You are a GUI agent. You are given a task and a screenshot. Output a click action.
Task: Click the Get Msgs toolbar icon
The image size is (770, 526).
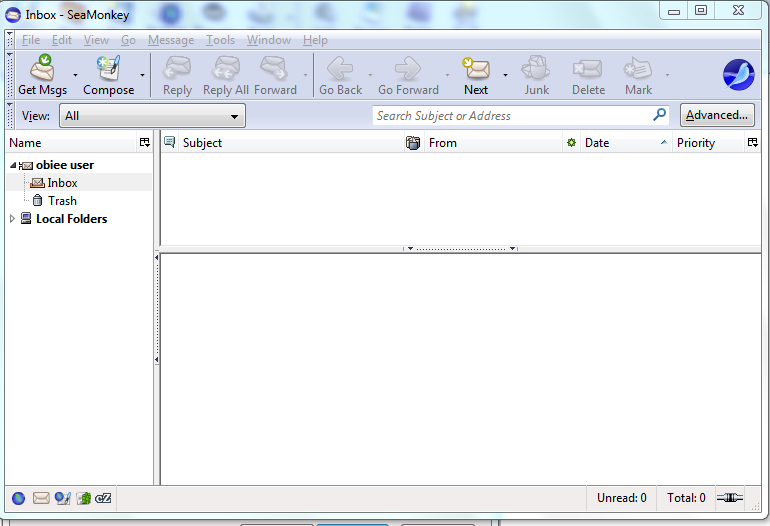pos(42,68)
